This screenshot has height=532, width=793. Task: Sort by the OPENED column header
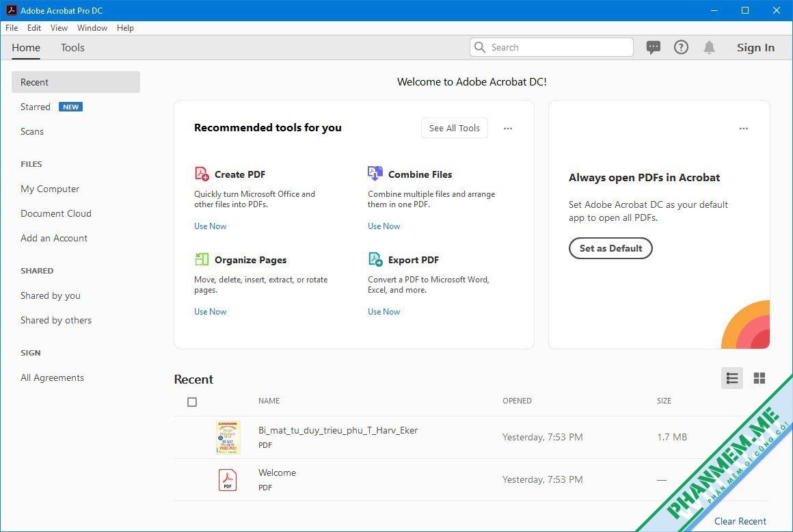(x=517, y=401)
